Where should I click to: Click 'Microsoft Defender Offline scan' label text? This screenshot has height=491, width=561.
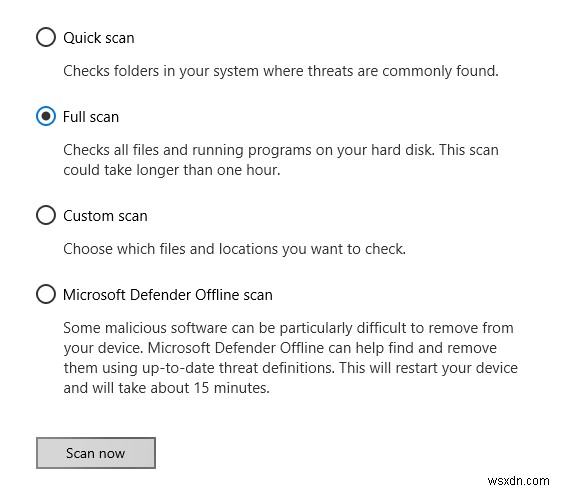coord(168,295)
